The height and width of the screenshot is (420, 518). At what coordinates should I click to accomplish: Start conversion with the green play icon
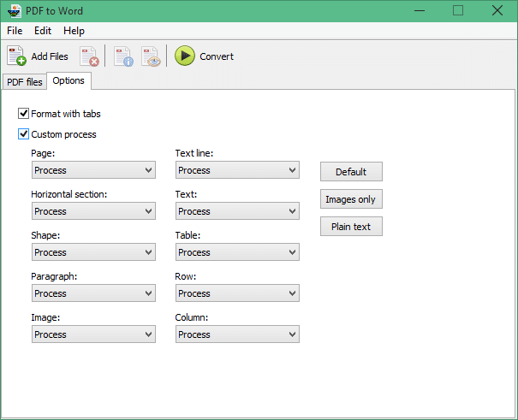[x=185, y=56]
